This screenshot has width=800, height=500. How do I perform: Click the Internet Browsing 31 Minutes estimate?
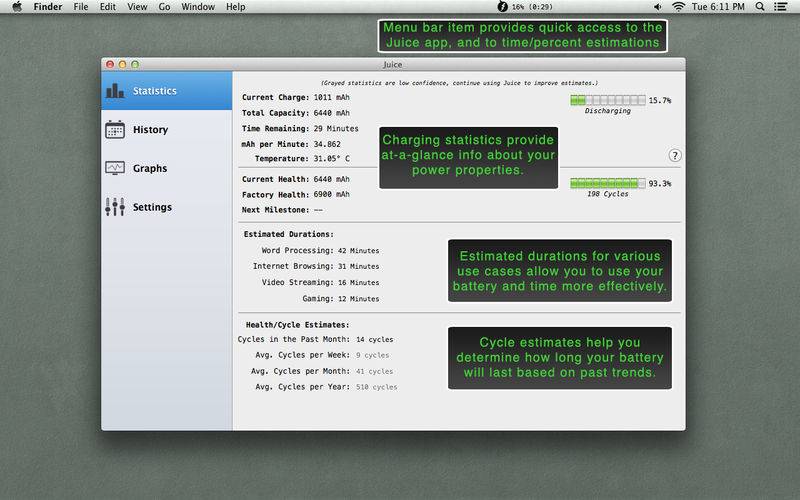tap(359, 266)
